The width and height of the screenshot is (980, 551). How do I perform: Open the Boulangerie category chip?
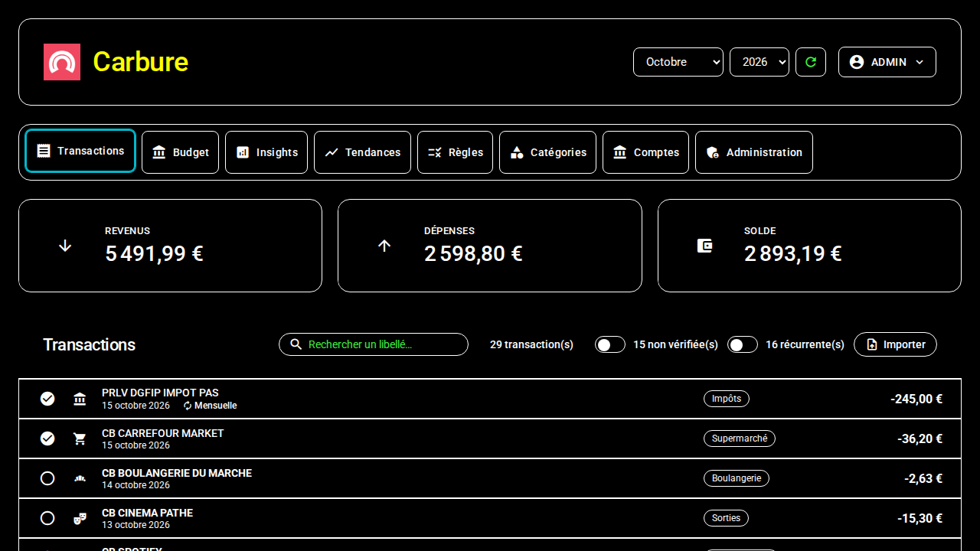(737, 478)
